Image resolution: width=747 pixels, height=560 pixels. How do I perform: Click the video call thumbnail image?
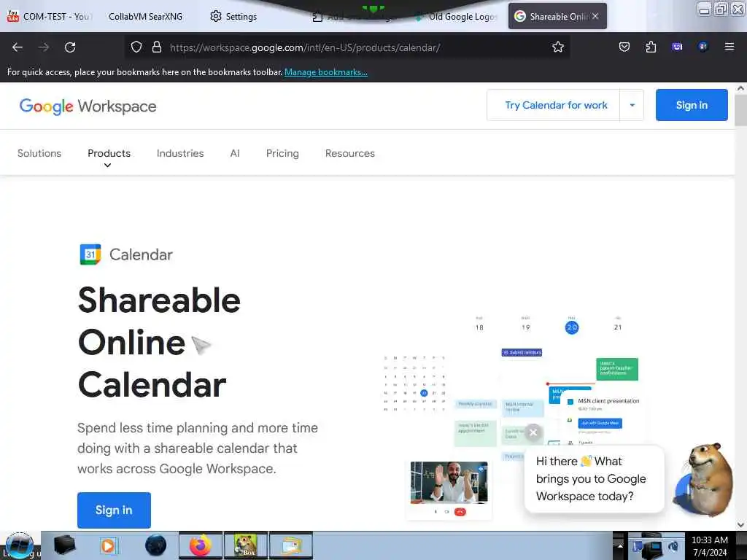coord(449,483)
